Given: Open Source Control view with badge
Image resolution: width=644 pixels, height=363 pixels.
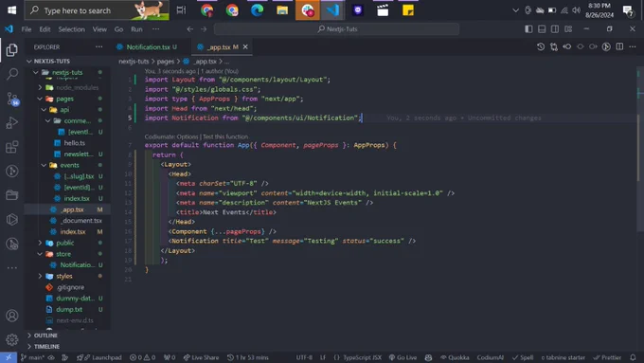Looking at the screenshot, I should (12, 99).
